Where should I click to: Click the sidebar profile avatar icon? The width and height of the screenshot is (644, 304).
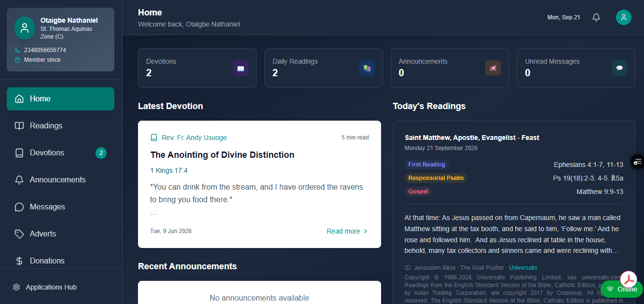click(x=25, y=28)
